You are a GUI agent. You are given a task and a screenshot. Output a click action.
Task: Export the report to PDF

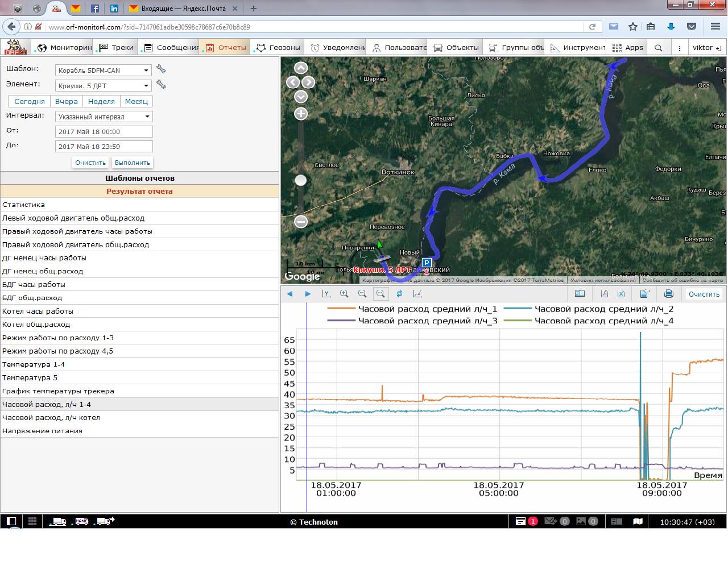coord(604,294)
